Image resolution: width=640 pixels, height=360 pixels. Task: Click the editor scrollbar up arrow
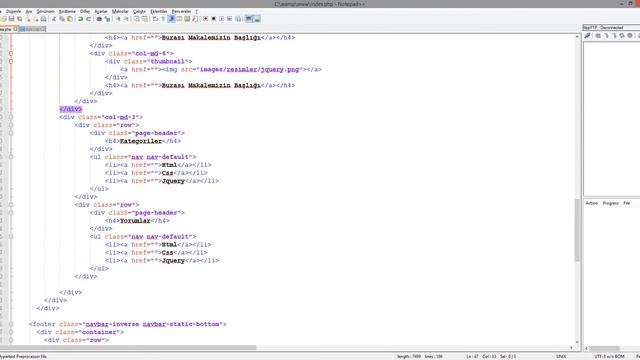pos(577,37)
